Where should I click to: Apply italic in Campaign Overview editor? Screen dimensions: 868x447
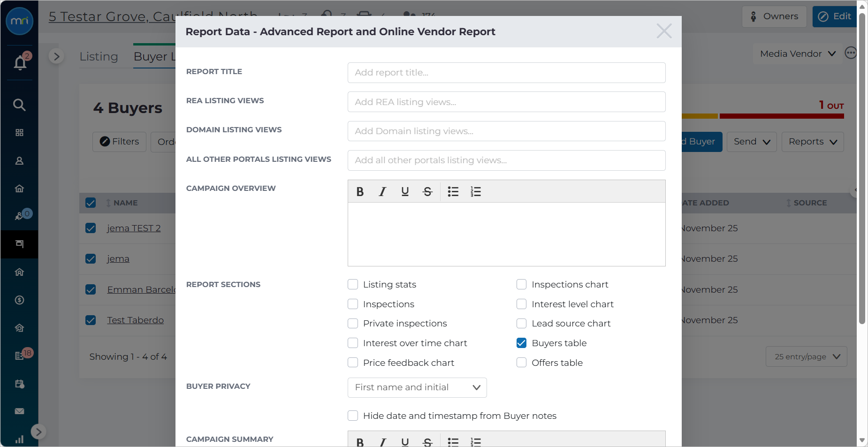click(x=382, y=191)
